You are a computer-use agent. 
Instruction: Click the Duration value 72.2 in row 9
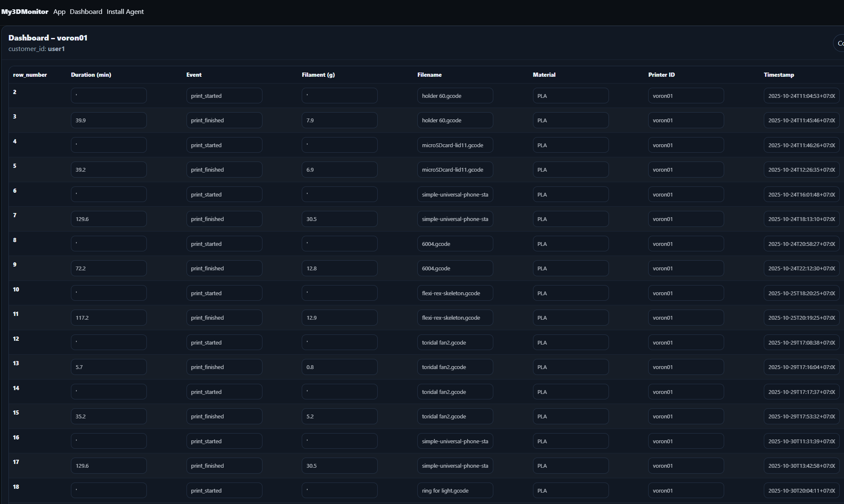click(108, 268)
